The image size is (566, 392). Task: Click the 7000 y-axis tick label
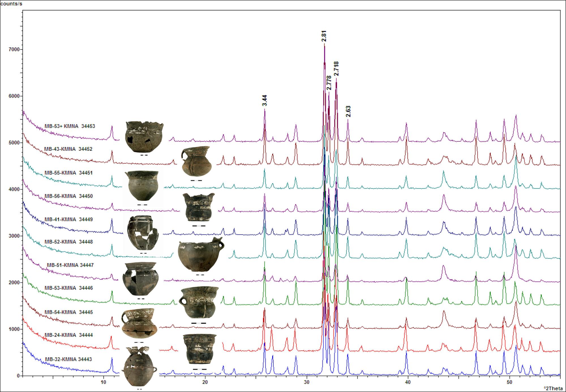pos(15,49)
